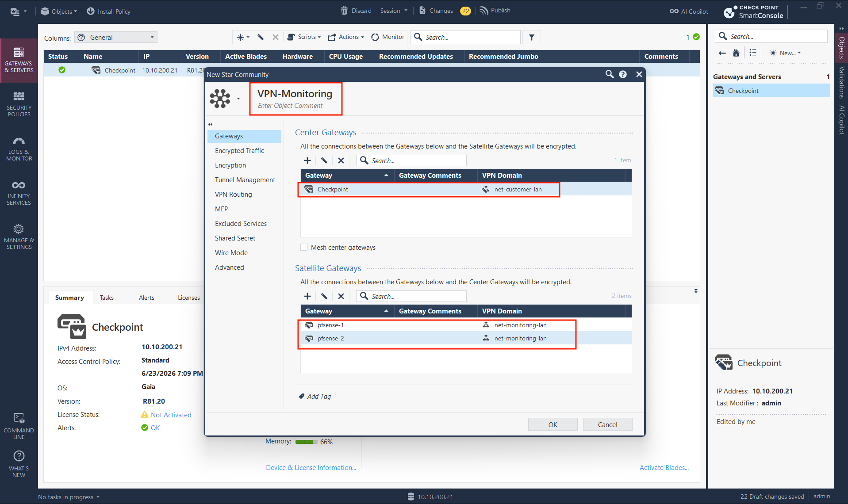Expand the Scripts dropdown

(304, 37)
